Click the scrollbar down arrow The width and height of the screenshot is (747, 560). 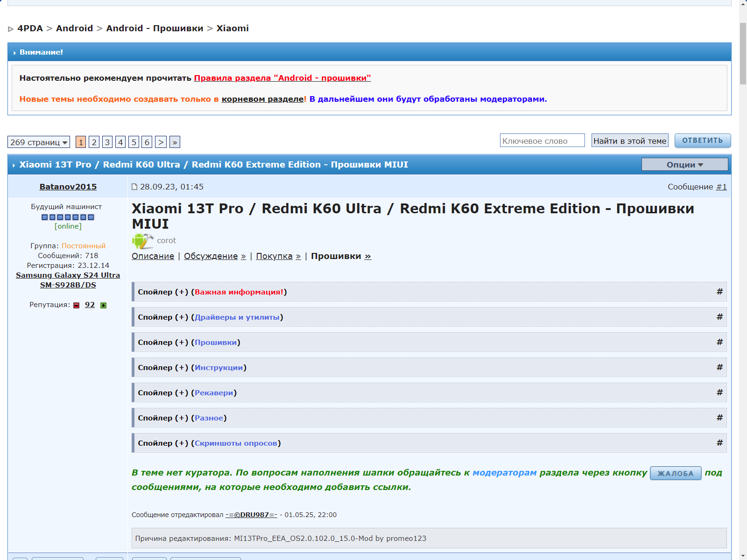[x=743, y=556]
